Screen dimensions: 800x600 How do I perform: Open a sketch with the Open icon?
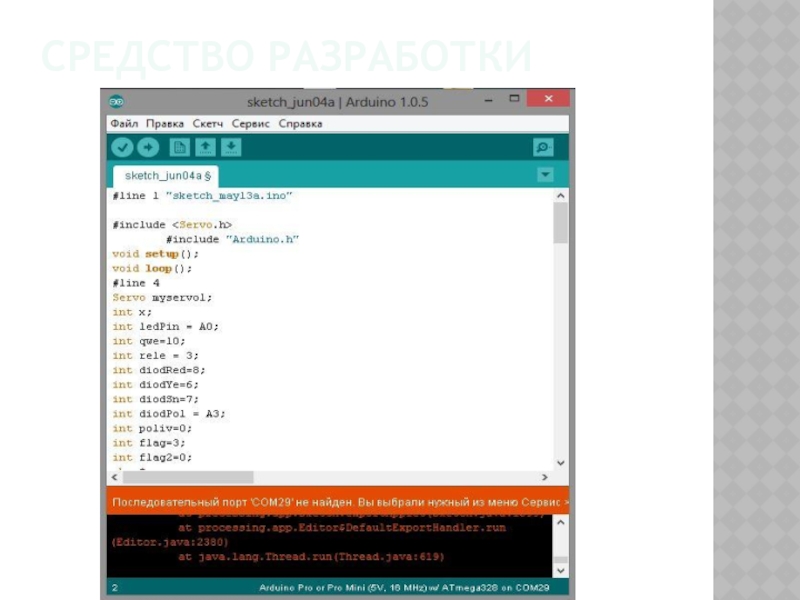tap(205, 147)
